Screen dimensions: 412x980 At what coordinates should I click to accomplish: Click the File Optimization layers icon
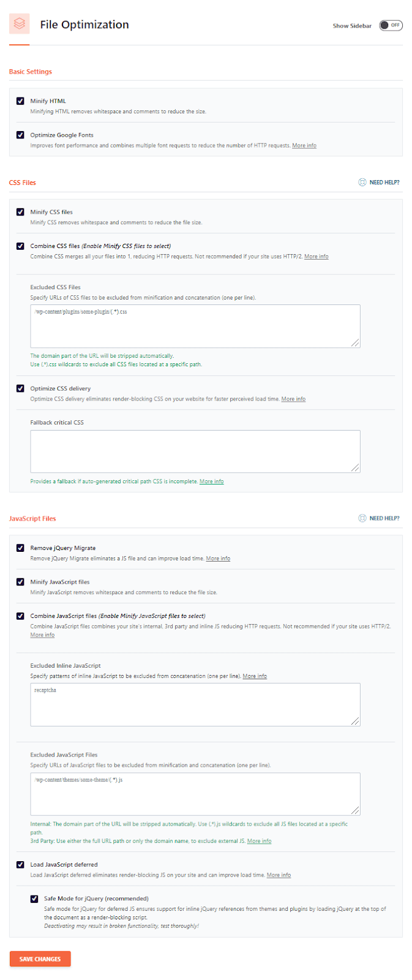pyautogui.click(x=20, y=24)
